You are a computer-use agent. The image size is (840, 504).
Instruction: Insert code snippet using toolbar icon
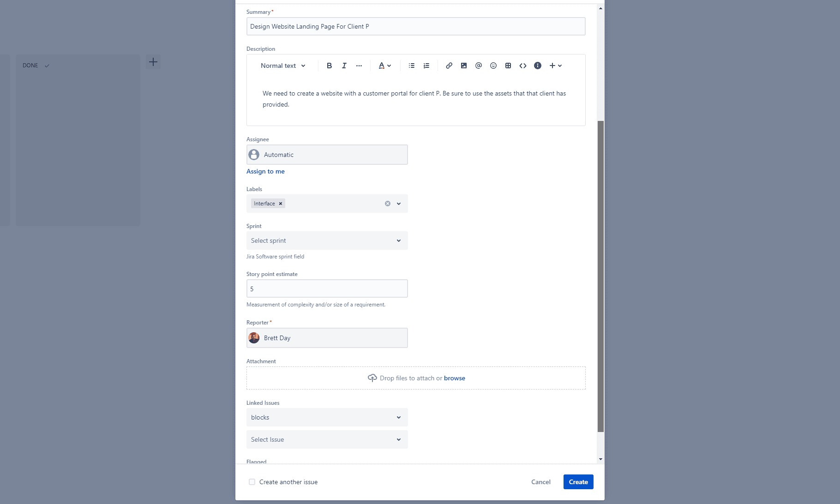[522, 66]
